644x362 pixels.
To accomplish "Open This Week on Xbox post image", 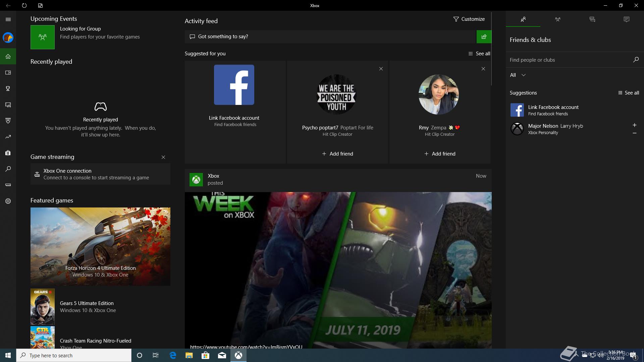I will coord(338,270).
